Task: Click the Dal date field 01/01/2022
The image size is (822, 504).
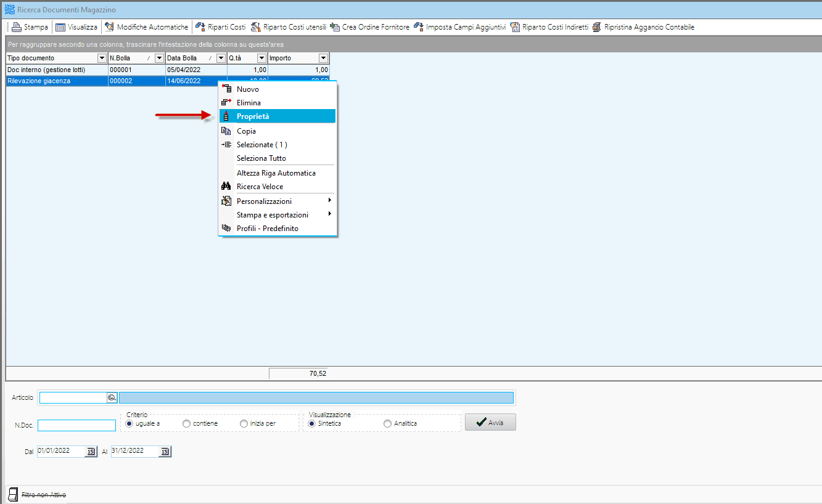Action: 61,452
